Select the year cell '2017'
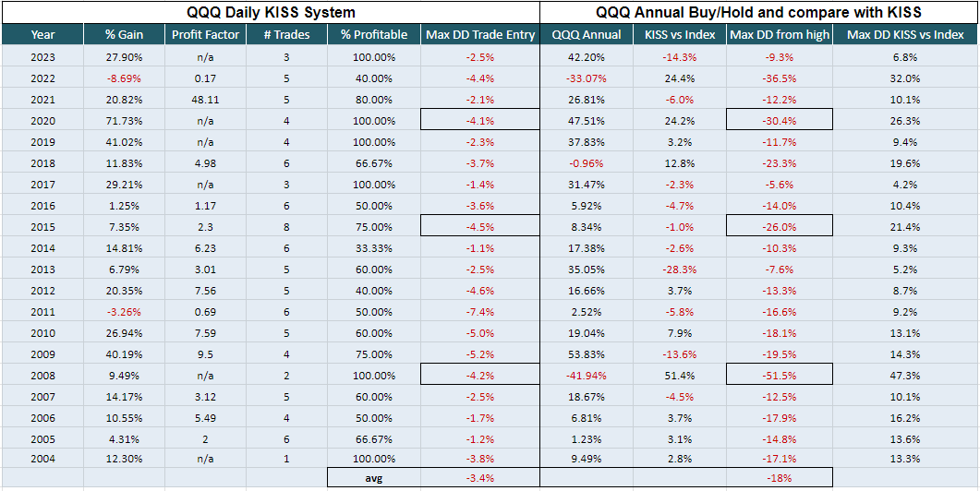Screen dimensions: 980x491 point(42,185)
